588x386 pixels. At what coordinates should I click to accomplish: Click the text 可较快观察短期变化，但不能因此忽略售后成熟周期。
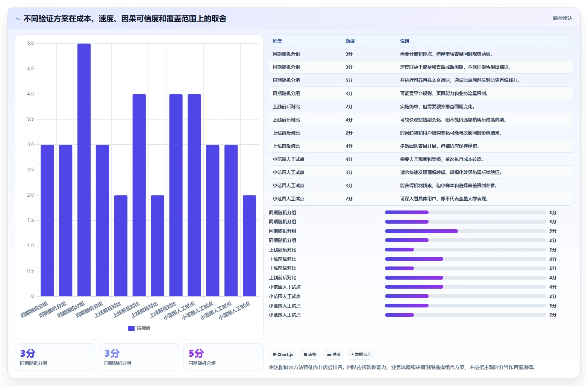pos(453,120)
